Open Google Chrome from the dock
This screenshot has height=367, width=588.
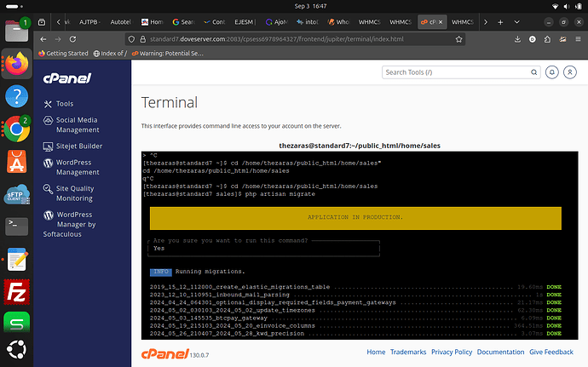click(x=16, y=129)
